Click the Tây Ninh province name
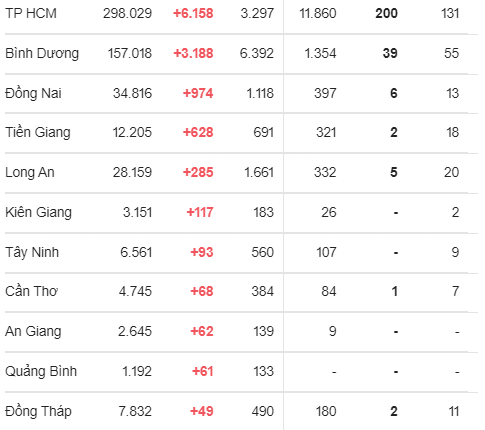Viewport: 485px width, 430px height. pyautogui.click(x=32, y=252)
